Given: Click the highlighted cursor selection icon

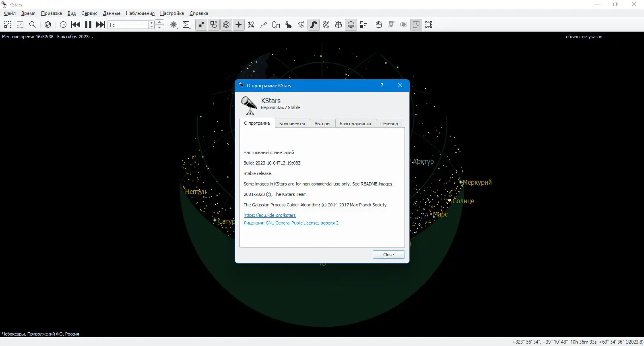Looking at the screenshot, I should point(416,25).
